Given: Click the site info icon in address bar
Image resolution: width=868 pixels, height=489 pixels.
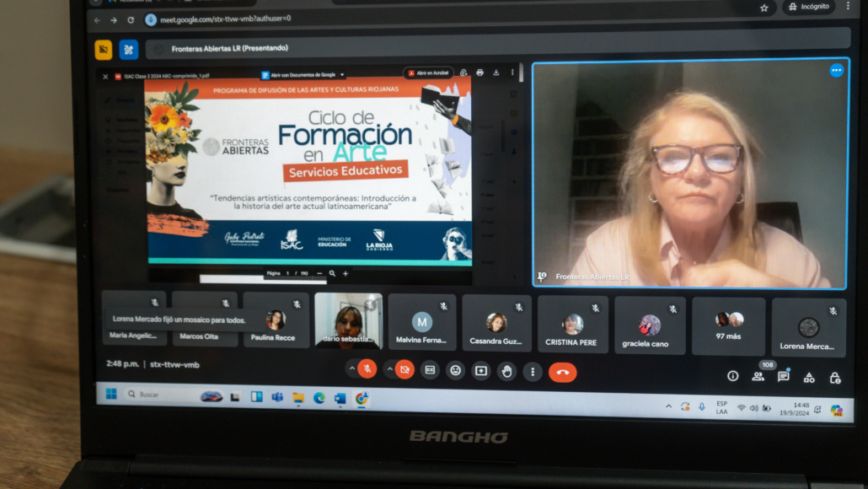Looking at the screenshot, I should point(151,20).
